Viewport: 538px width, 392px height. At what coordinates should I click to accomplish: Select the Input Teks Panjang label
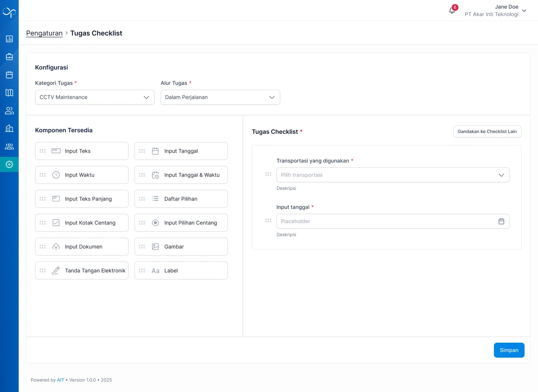click(88, 199)
